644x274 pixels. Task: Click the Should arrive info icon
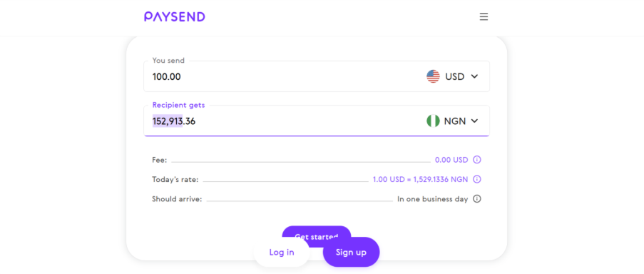(477, 199)
